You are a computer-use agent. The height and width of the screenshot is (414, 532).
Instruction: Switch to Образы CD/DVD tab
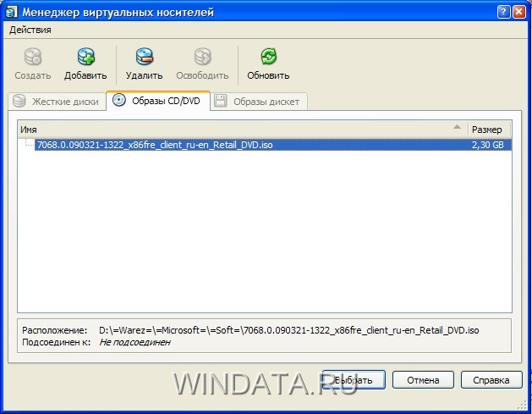158,101
